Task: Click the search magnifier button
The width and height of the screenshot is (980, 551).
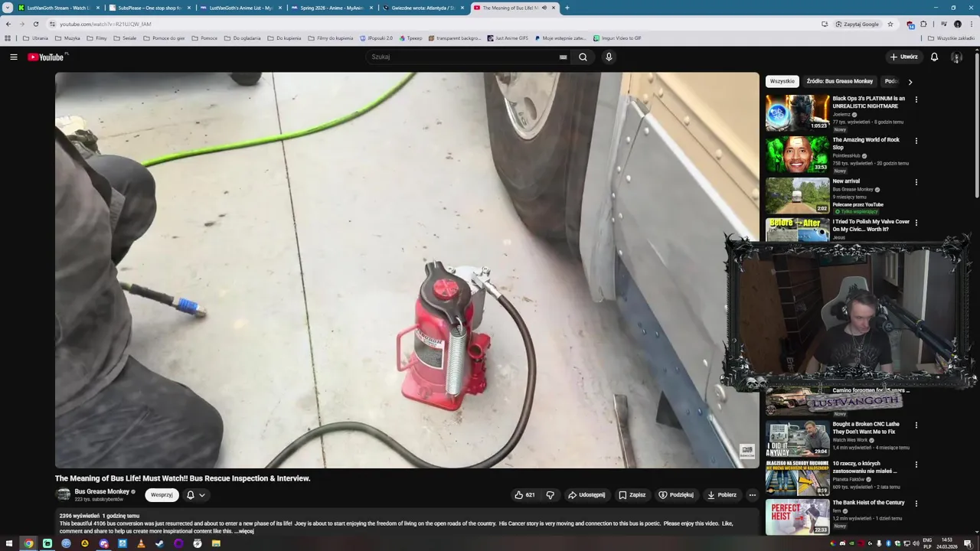Action: click(583, 57)
